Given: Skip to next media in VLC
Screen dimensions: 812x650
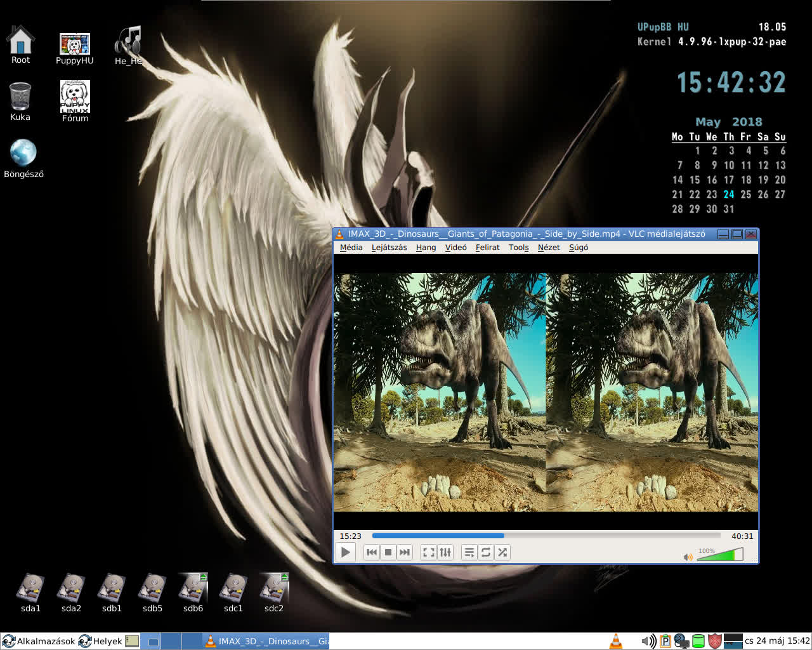Looking at the screenshot, I should (405, 552).
